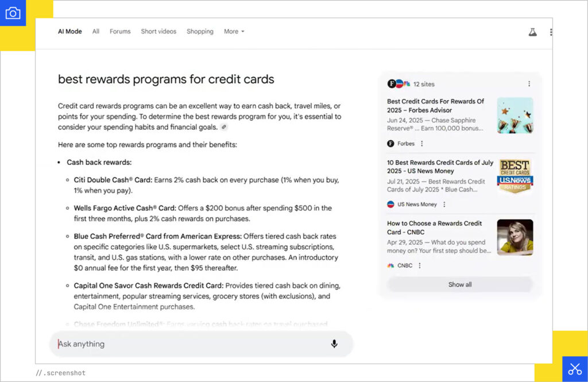Click the microphone icon for voice search
This screenshot has width=588, height=382.
(334, 344)
